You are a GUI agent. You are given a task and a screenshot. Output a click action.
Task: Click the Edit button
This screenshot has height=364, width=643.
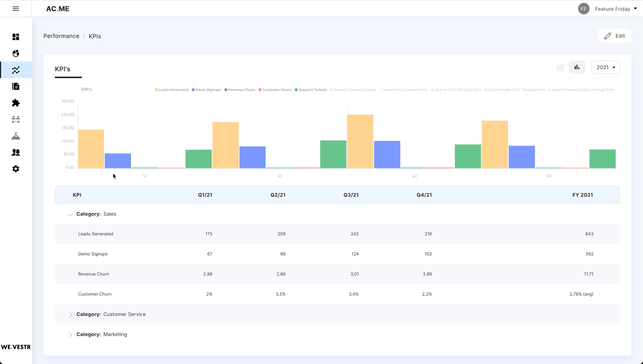tap(614, 36)
